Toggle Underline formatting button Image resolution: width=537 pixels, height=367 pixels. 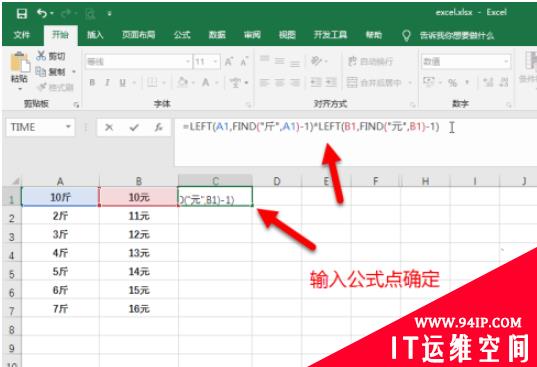pyautogui.click(x=123, y=83)
